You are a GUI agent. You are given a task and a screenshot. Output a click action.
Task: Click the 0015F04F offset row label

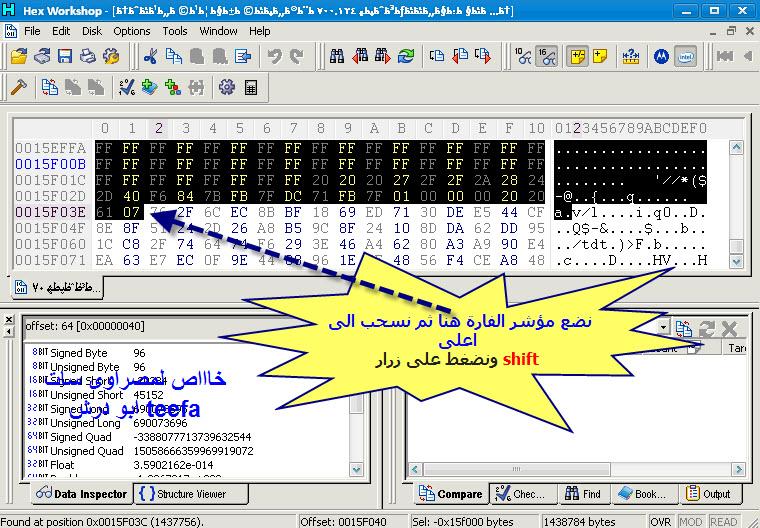50,228
